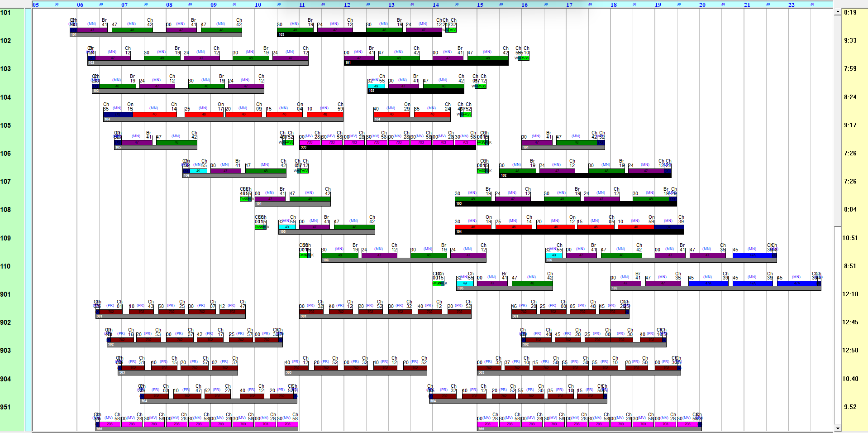This screenshot has width=868, height=433.
Task: Click the scroll up arrow of vertical scrollbar
Action: coord(837,12)
